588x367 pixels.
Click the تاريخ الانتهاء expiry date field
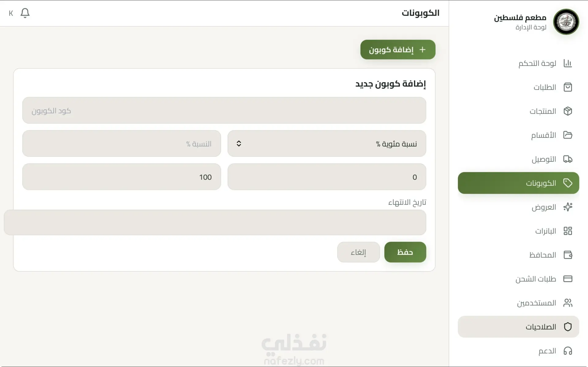coord(215,222)
